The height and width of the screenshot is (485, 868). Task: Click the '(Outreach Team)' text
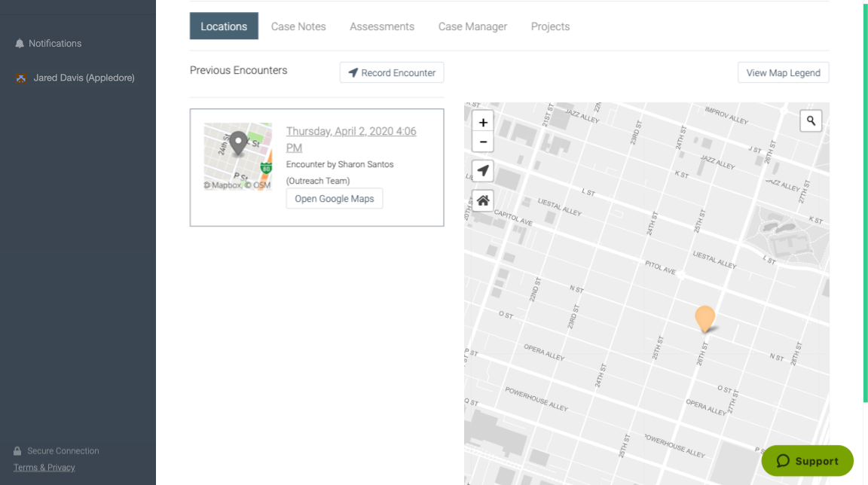(x=318, y=181)
